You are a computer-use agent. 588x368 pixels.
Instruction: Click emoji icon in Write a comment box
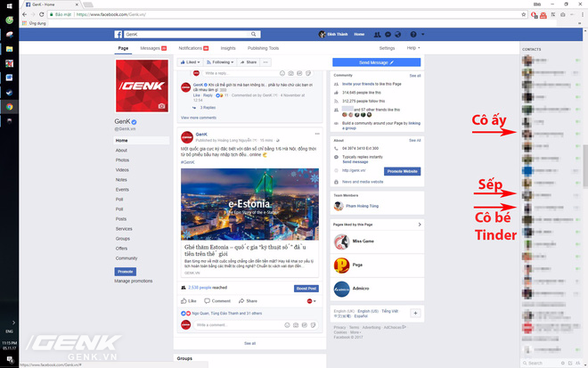tap(287, 325)
